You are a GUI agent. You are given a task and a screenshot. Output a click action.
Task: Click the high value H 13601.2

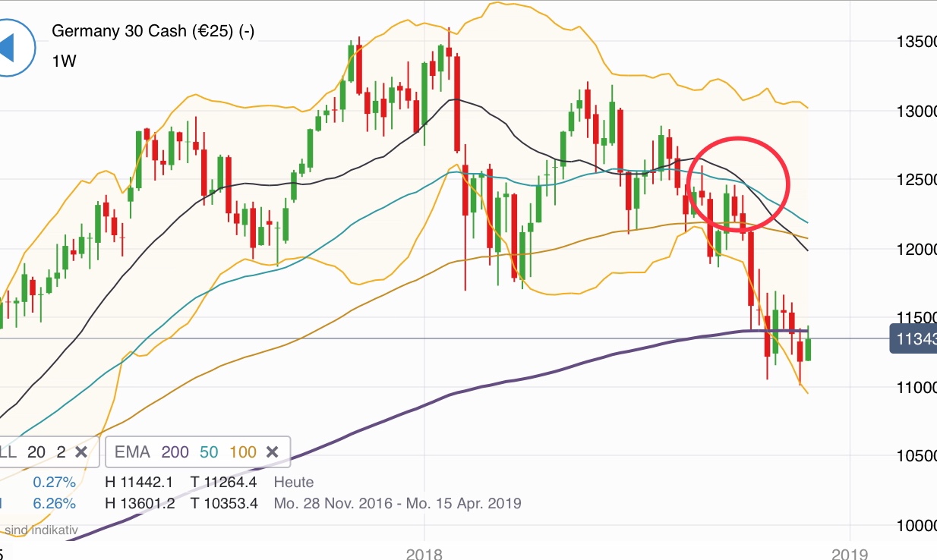pos(142,503)
